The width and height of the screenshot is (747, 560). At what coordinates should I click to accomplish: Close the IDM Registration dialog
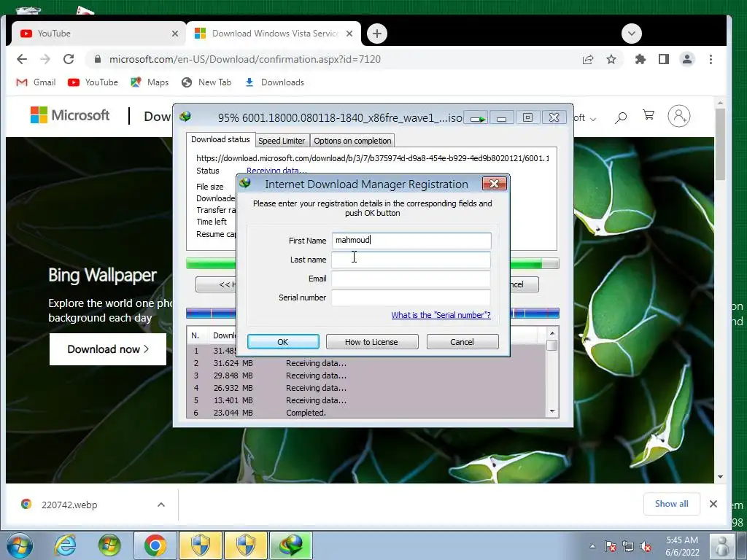[x=494, y=184]
